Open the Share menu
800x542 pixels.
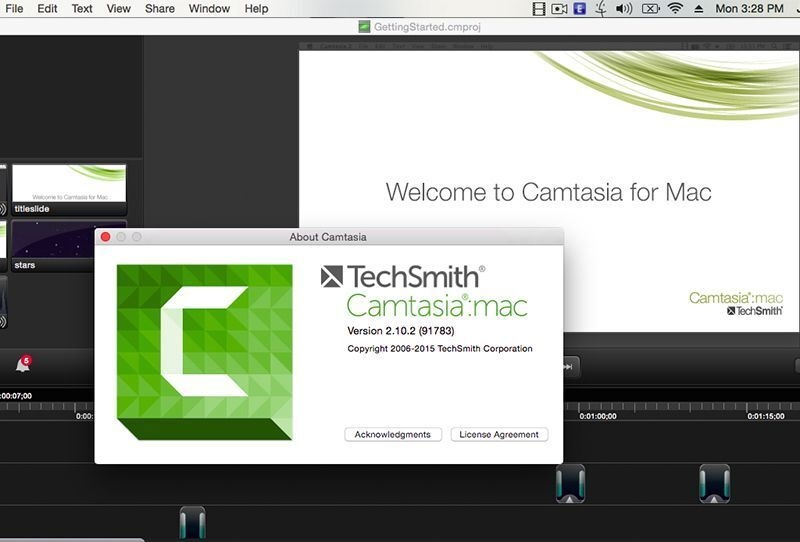coord(160,9)
